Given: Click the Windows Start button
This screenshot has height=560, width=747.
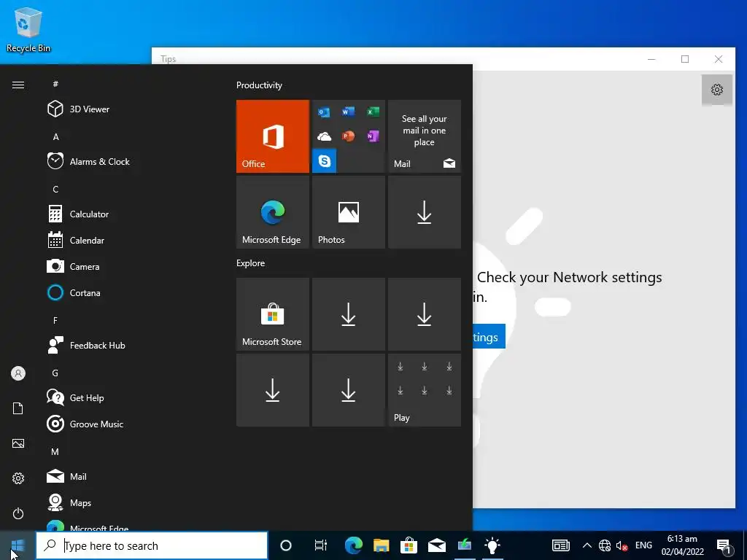Looking at the screenshot, I should tap(18, 545).
